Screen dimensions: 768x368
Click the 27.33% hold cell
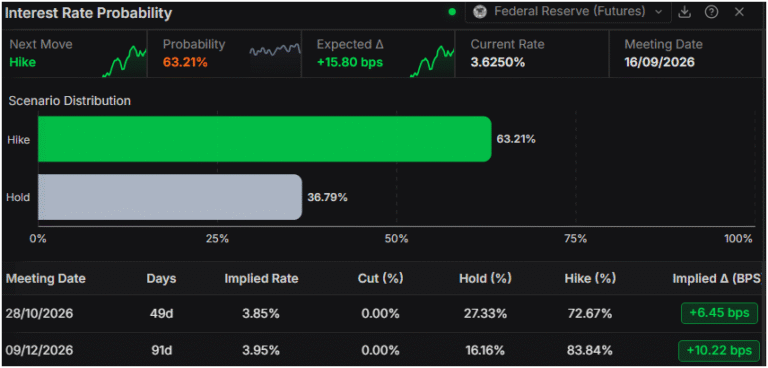point(485,314)
